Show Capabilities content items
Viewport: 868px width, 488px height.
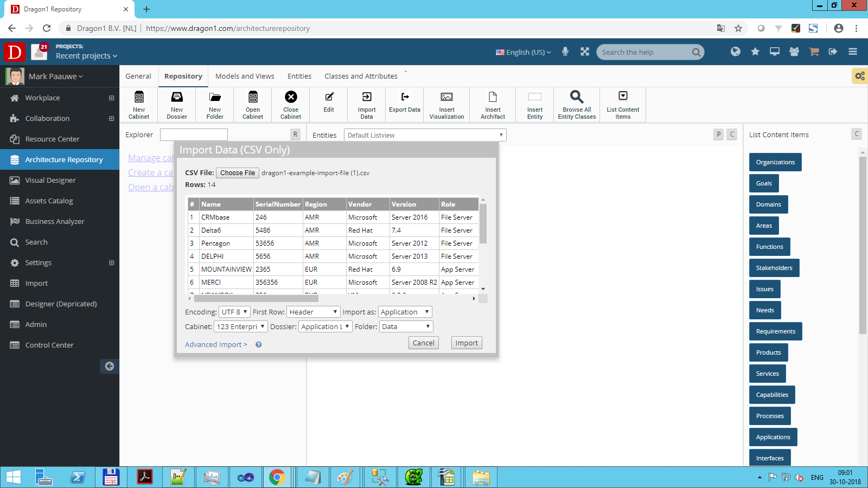tap(772, 395)
